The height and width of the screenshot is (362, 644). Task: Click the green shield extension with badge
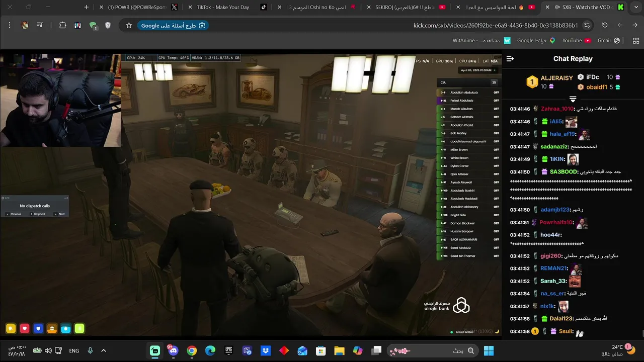(x=93, y=26)
